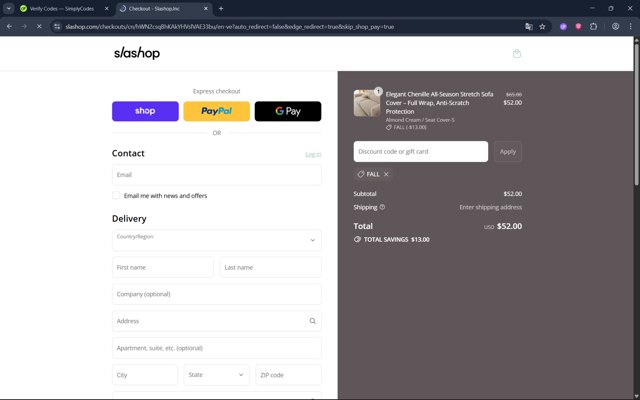View site information icon in address bar
Screen dimensions: 640x400
click(57, 27)
